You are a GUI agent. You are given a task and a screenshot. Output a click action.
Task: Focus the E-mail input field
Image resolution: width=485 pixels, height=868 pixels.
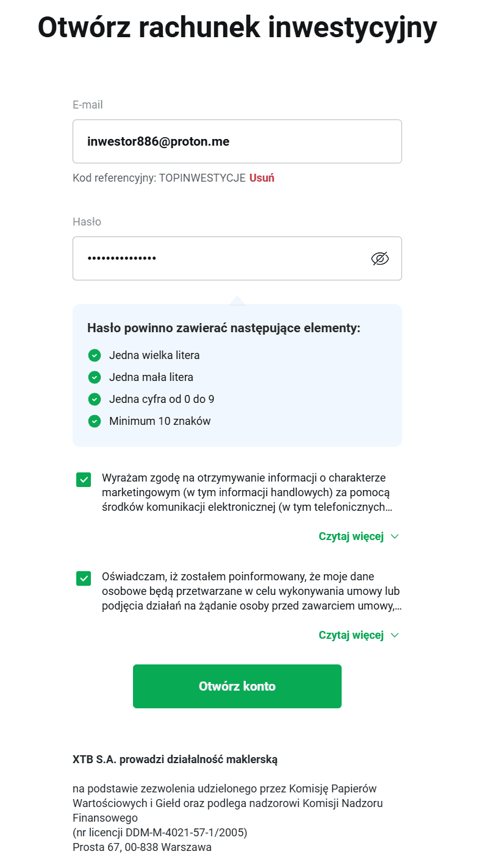[237, 142]
